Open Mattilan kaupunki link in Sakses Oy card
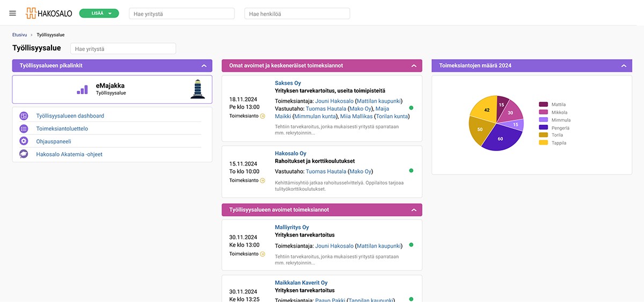This screenshot has width=644, height=302. coord(379,101)
